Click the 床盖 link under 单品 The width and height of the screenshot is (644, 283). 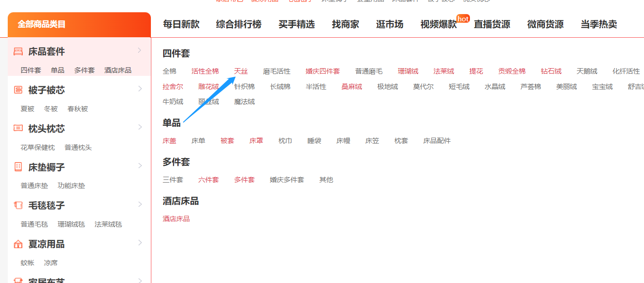pos(170,141)
